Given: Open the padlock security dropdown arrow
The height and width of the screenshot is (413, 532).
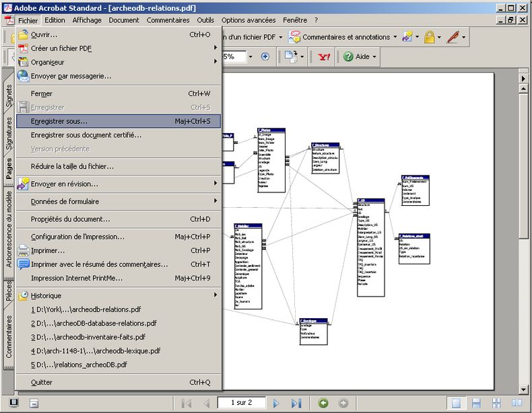Looking at the screenshot, I should 439,37.
